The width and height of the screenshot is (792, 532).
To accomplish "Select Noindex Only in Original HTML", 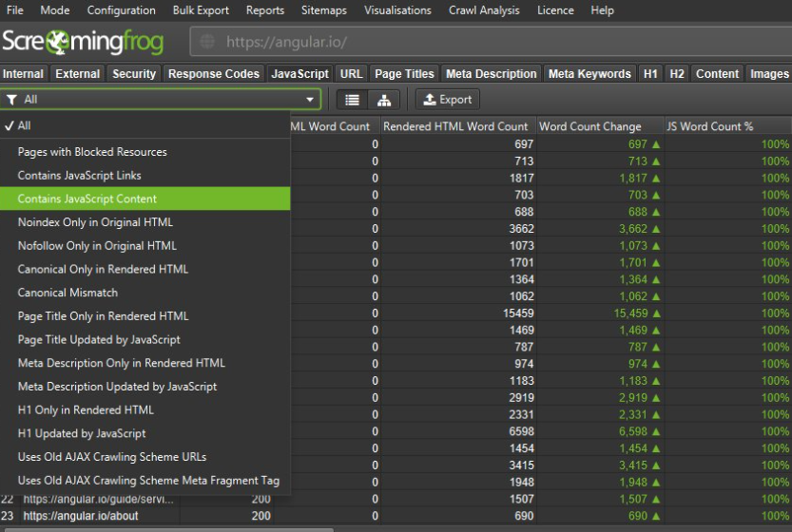I will 145,222.
